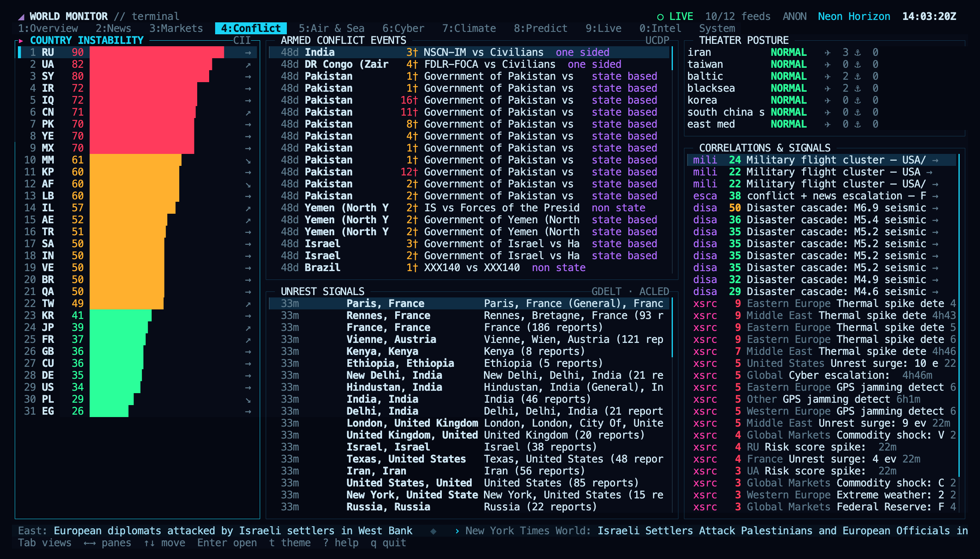The image size is (980, 559).
Task: Click the trend arrow on the UA row
Action: [248, 65]
